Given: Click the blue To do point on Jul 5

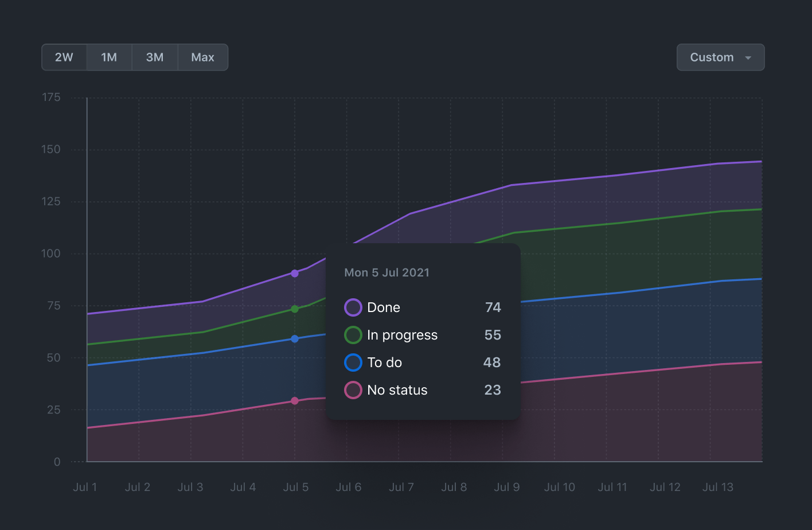Looking at the screenshot, I should click(x=295, y=339).
